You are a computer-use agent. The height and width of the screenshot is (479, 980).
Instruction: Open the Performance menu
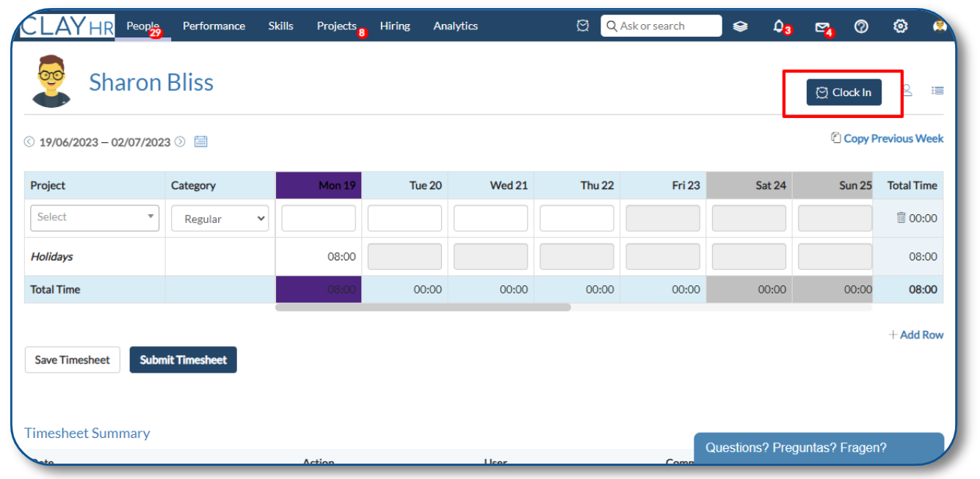tap(214, 26)
